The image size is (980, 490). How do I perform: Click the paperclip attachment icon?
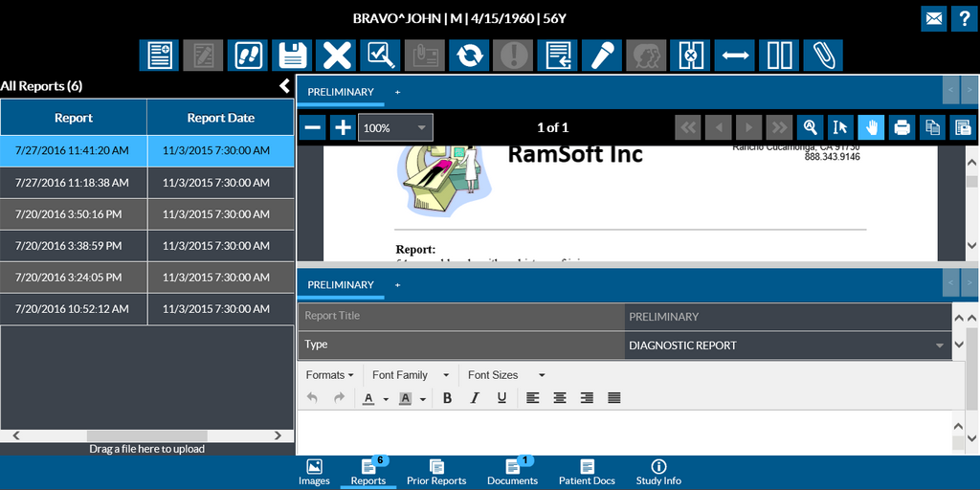822,56
